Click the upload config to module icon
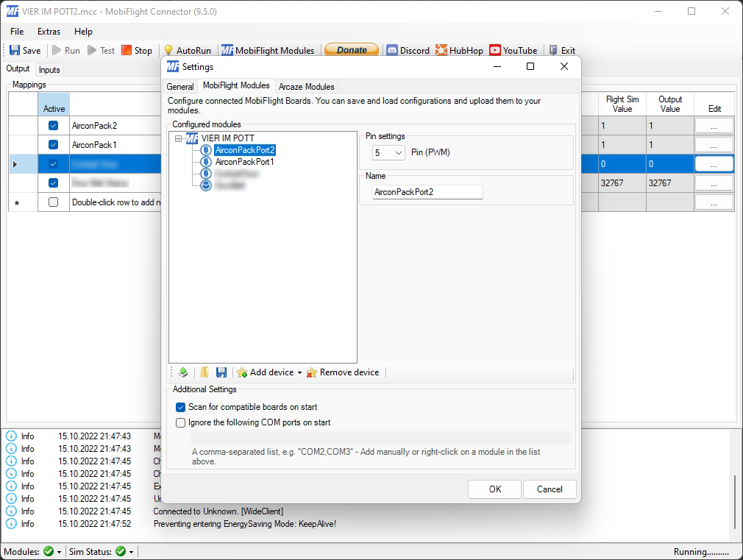 [183, 372]
